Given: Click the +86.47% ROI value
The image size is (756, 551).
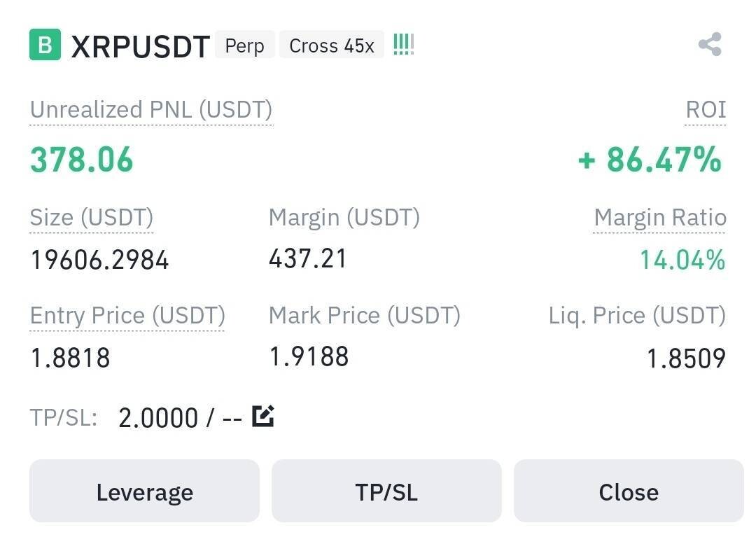Looking at the screenshot, I should pos(649,159).
